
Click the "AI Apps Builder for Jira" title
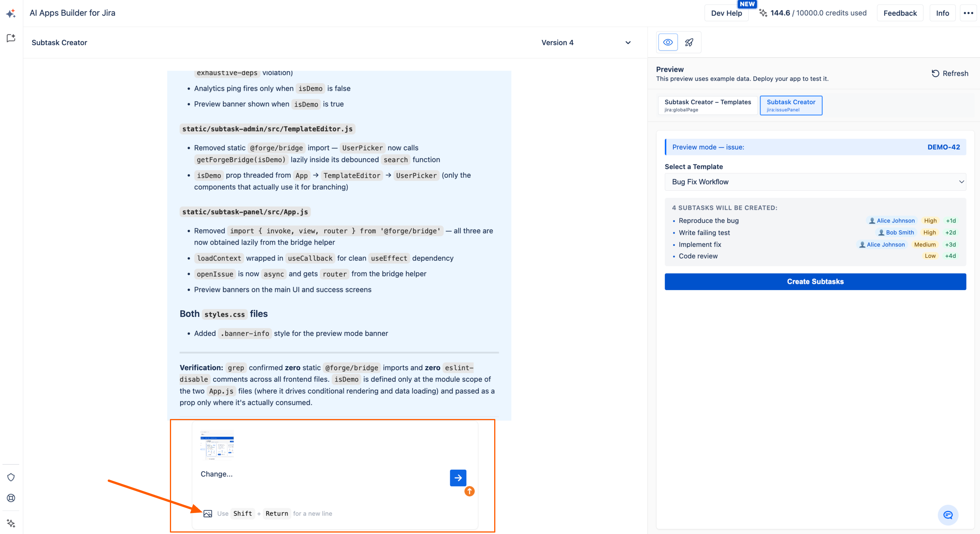(72, 13)
